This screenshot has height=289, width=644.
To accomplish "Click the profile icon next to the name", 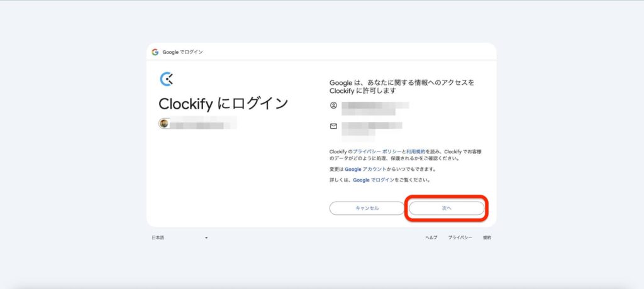I will click(x=333, y=105).
